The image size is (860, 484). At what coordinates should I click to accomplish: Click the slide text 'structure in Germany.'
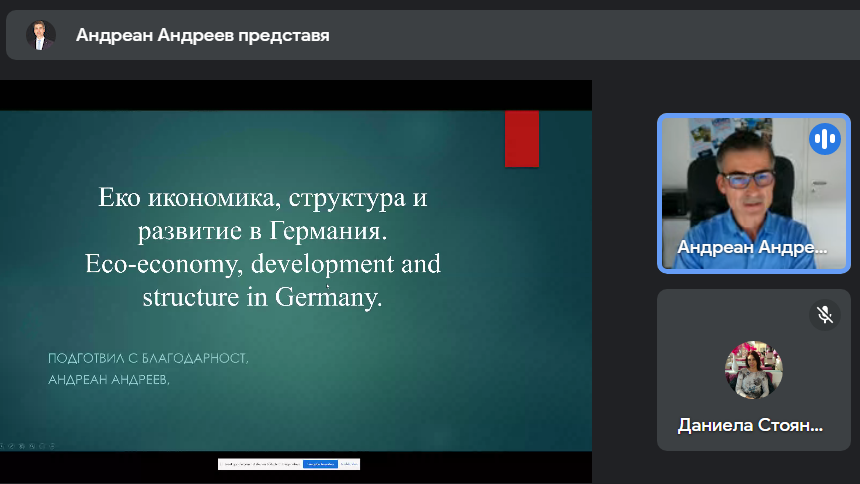pyautogui.click(x=262, y=297)
